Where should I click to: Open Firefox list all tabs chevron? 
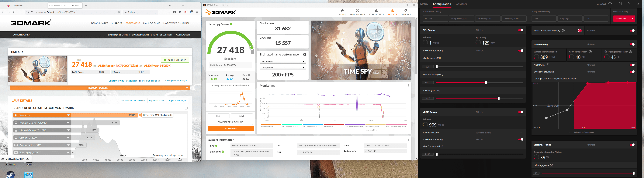(170, 5)
